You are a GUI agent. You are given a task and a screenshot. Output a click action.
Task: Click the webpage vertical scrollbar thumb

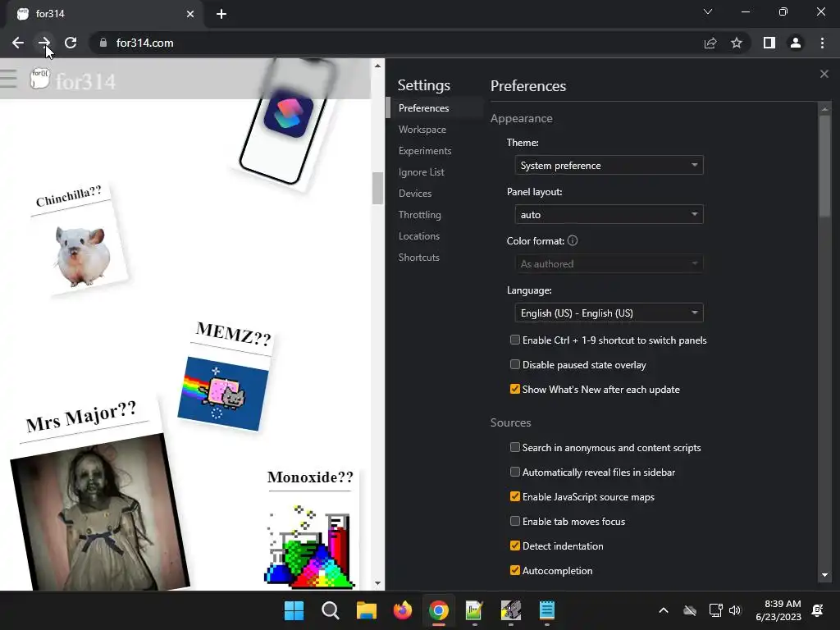tap(377, 188)
